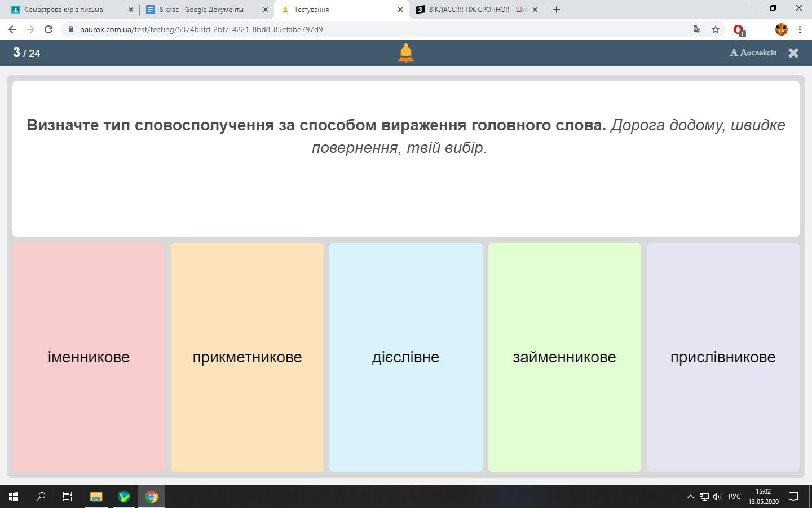Open the Chrome three-dot menu
The image size is (812, 508).
pyautogui.click(x=800, y=29)
